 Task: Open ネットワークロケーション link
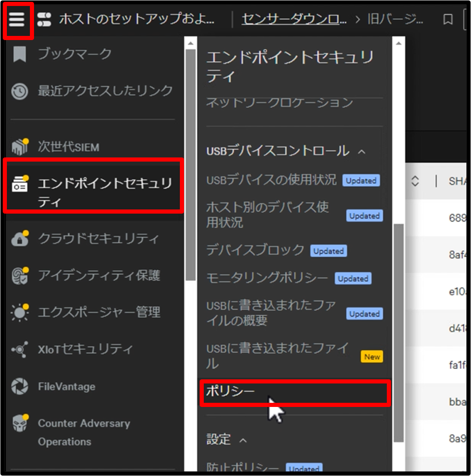pyautogui.click(x=279, y=103)
